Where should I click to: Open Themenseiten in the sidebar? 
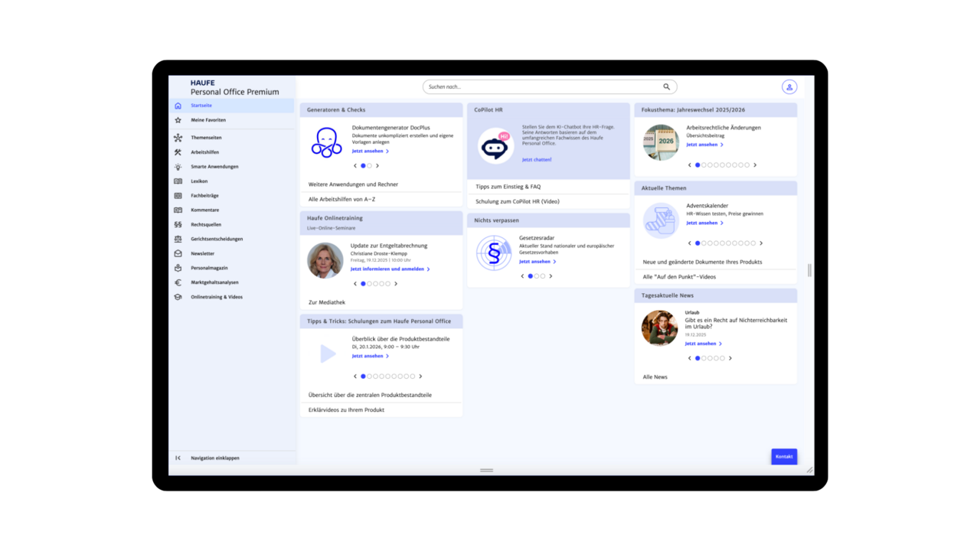(x=206, y=138)
